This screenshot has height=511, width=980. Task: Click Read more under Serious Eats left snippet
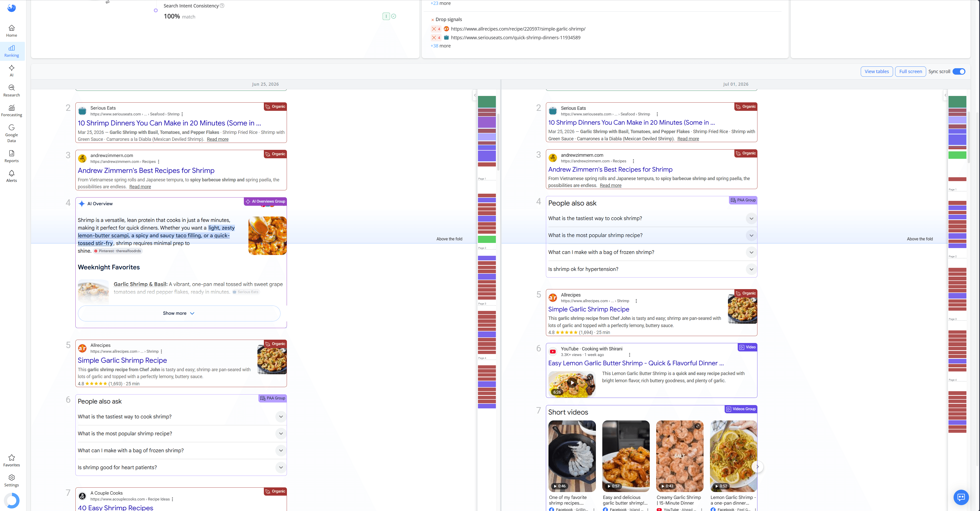click(218, 140)
